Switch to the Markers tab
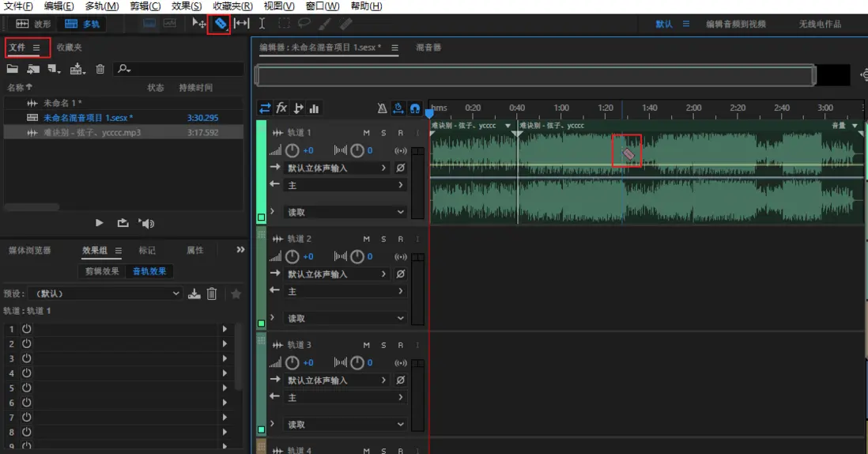This screenshot has width=868, height=454. point(147,250)
